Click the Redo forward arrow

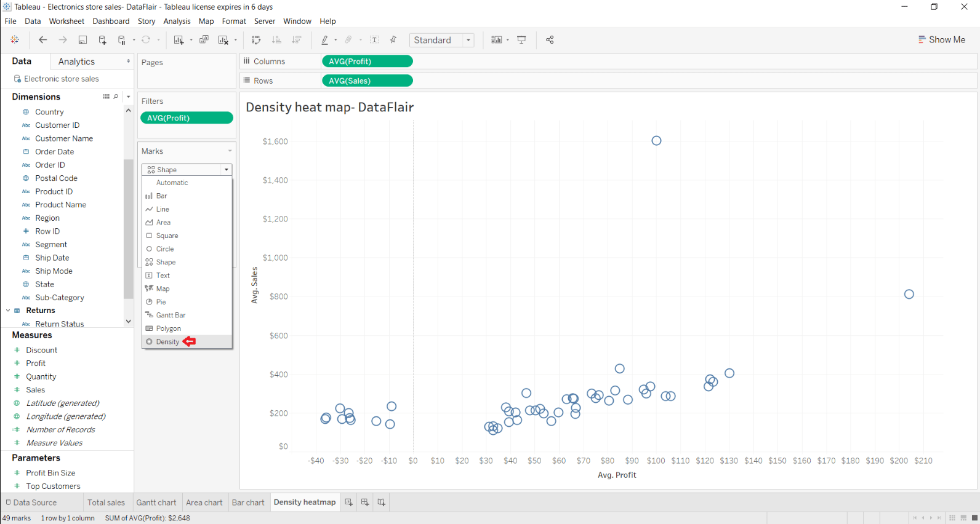tap(63, 40)
